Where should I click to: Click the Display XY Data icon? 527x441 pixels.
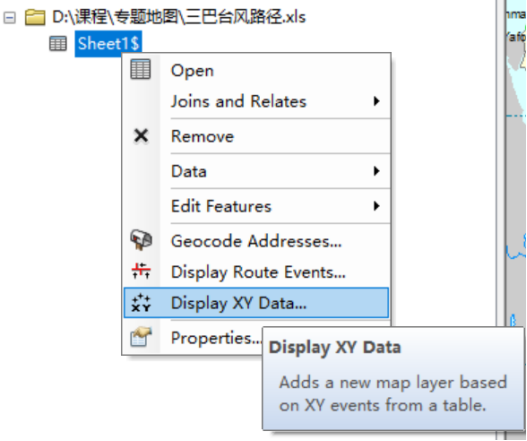pyautogui.click(x=141, y=303)
